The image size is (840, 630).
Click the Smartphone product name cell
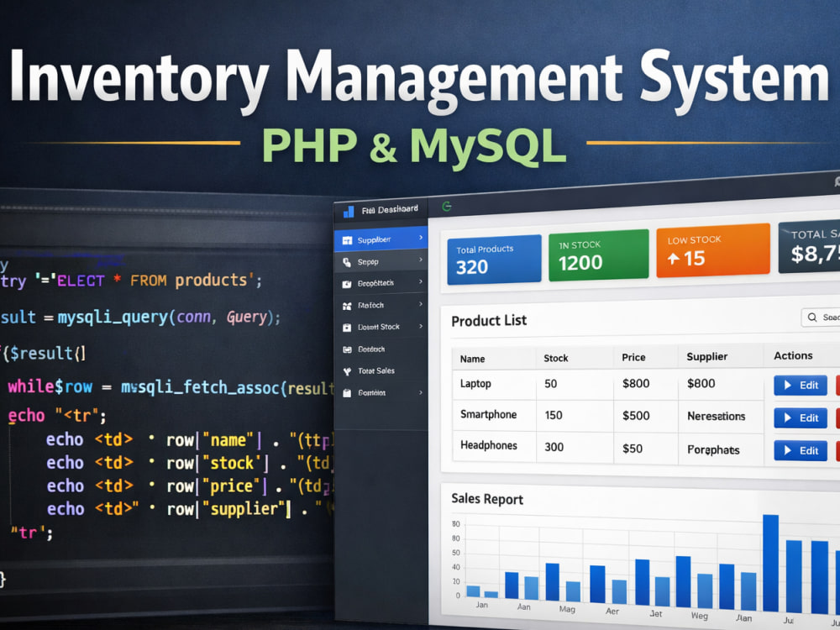coord(489,414)
